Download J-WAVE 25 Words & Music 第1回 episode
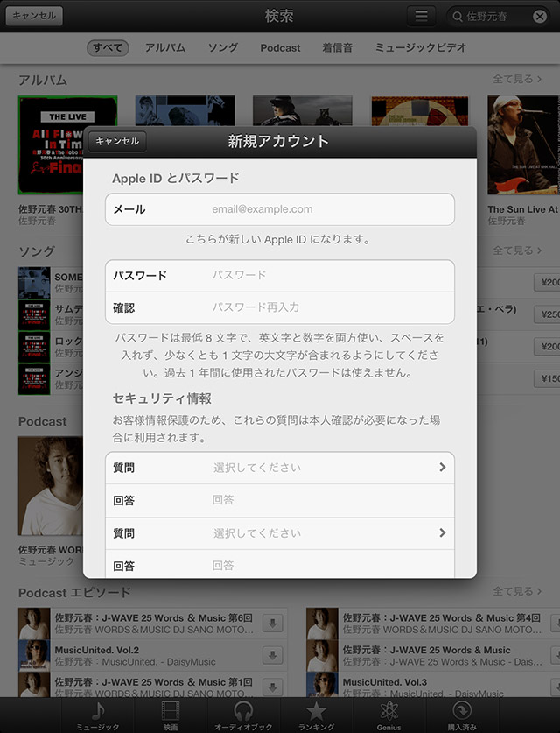 tap(273, 687)
